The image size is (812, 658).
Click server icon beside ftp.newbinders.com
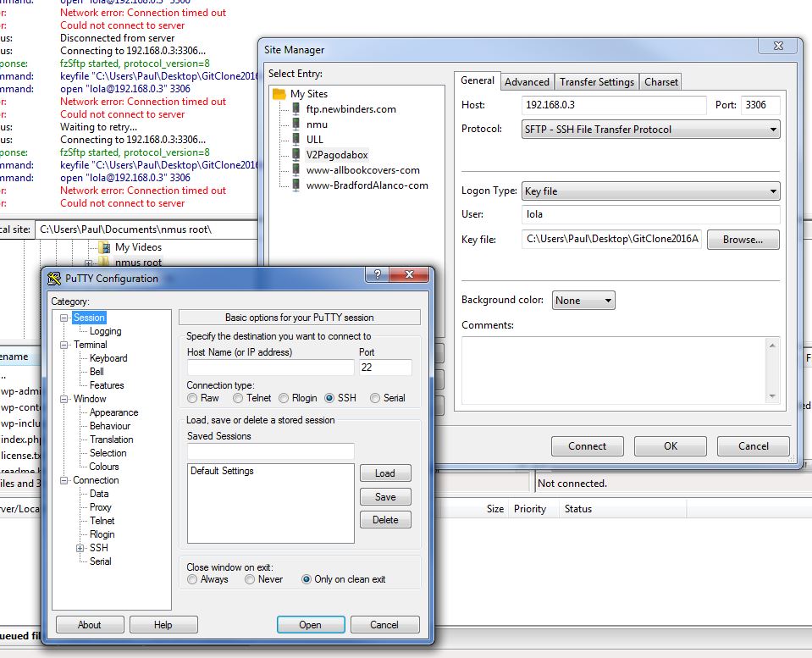point(296,108)
